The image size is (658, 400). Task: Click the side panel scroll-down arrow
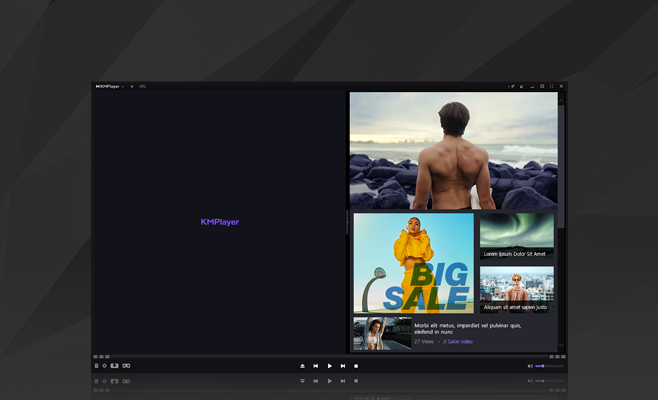pos(561,345)
